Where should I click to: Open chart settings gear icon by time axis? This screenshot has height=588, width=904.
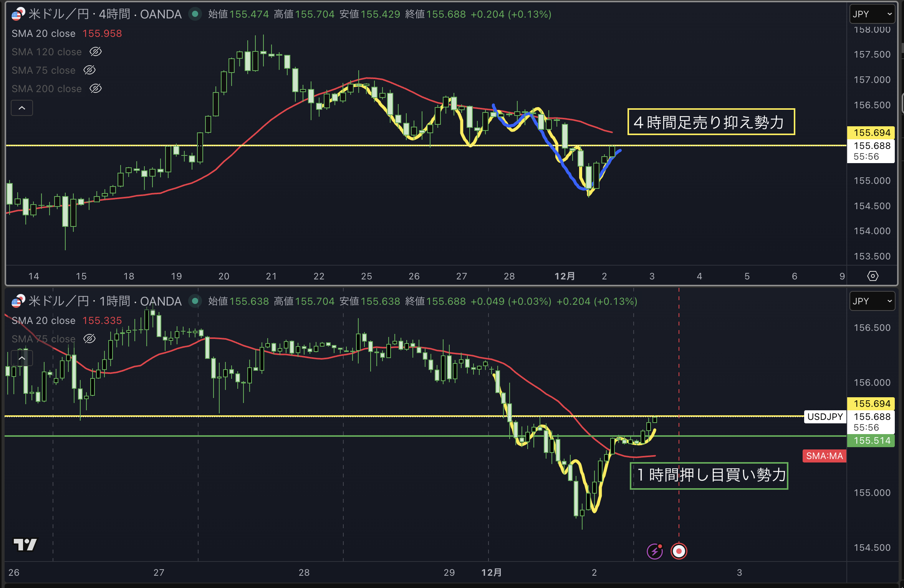(x=873, y=276)
